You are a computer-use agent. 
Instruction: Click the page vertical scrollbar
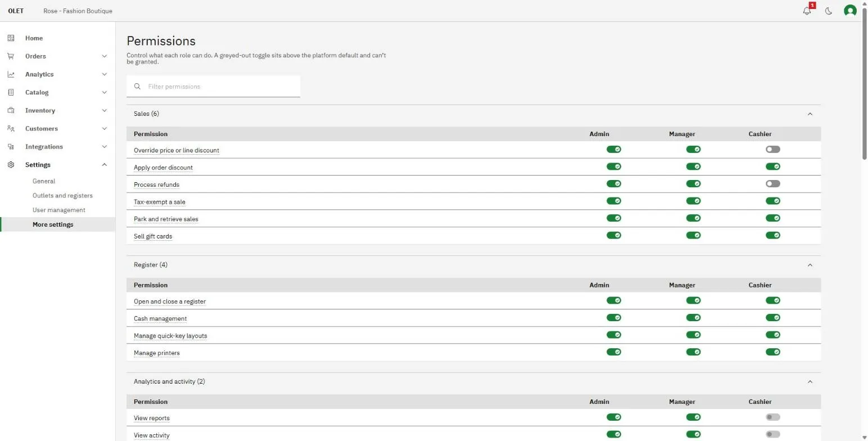point(865,83)
